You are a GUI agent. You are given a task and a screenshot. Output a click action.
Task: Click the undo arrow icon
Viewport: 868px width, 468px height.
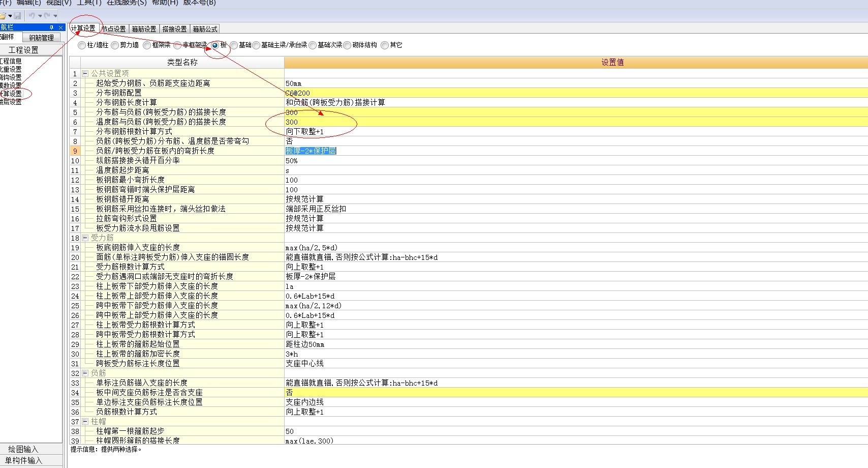(x=32, y=16)
